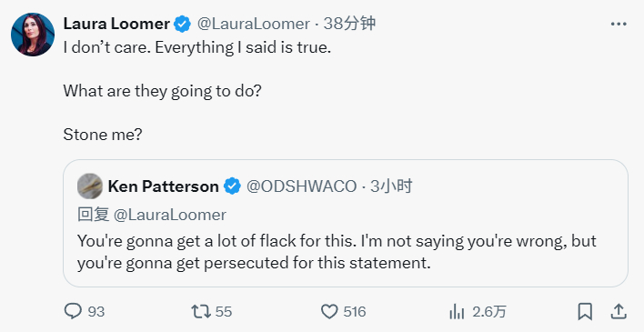Click the 'Stone me?' tweet text
This screenshot has width=644, height=332.
pos(103,135)
